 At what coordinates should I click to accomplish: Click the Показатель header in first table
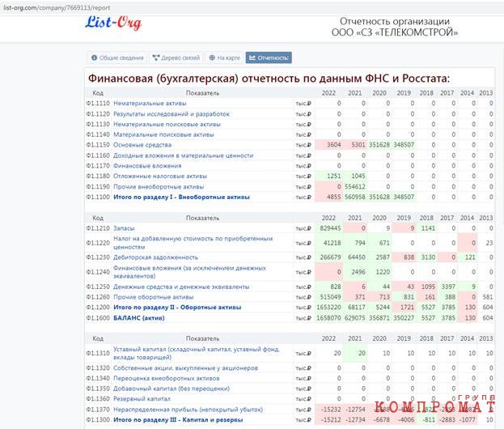pyautogui.click(x=202, y=93)
